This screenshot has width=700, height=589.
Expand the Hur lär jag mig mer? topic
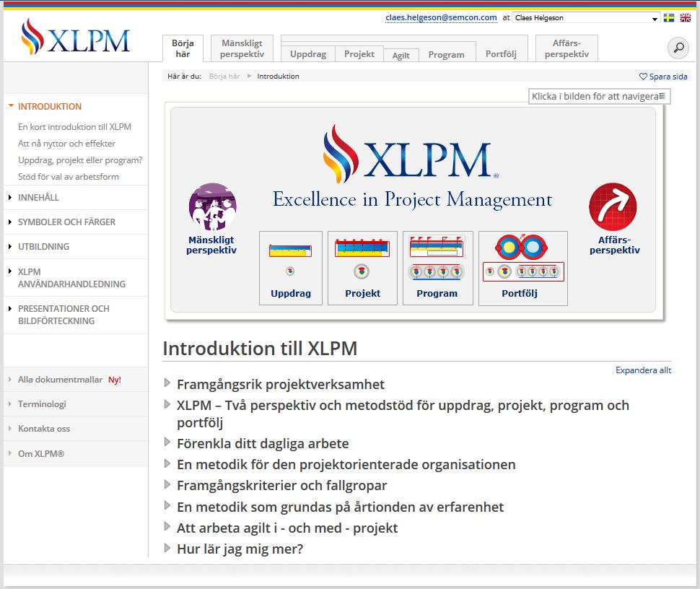[x=167, y=547]
